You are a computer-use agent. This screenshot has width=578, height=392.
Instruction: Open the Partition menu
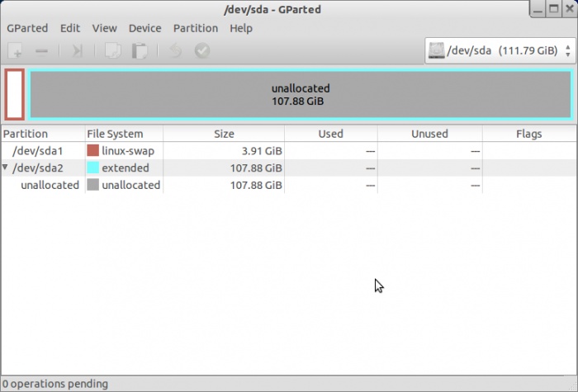pos(196,28)
